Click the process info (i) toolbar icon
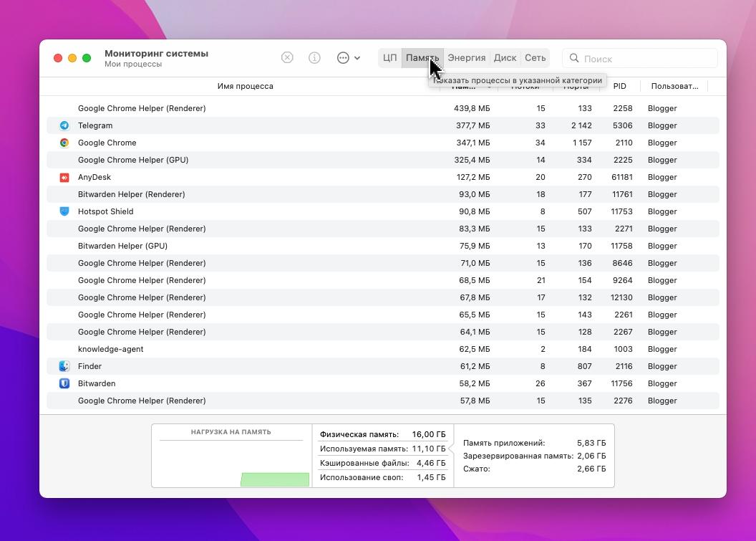Screen dimensions: 756x541 coord(314,58)
